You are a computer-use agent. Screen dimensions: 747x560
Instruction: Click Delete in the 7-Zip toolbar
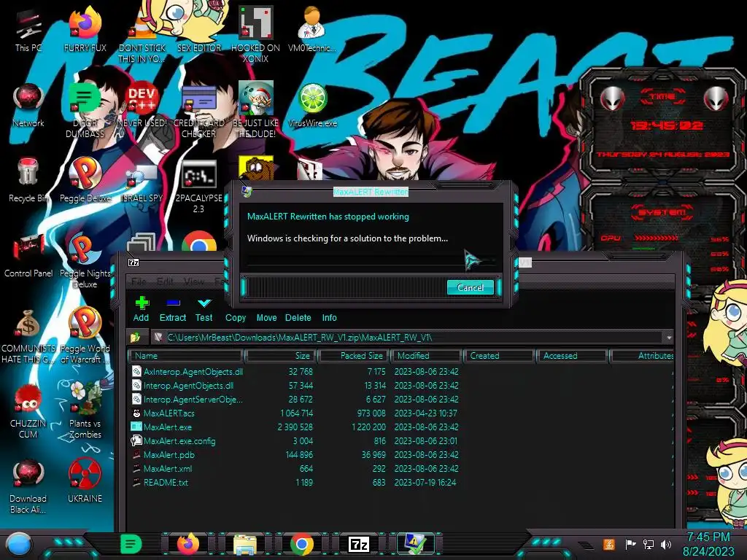pyautogui.click(x=298, y=318)
